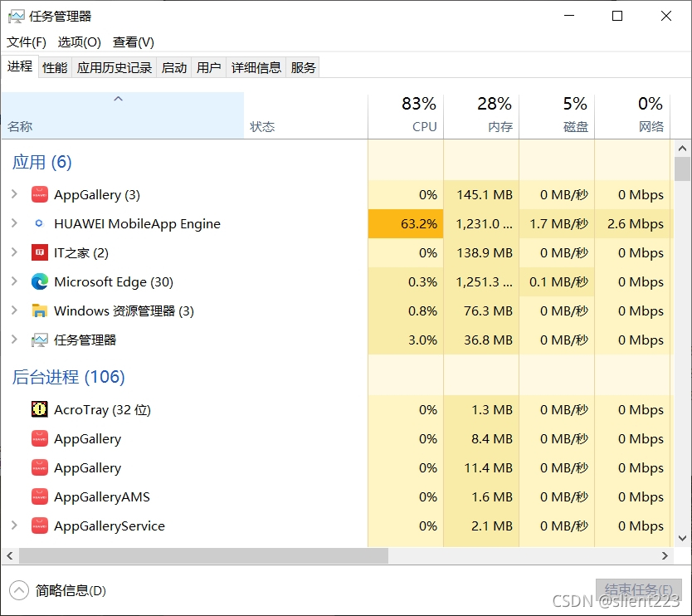The image size is (692, 616).
Task: Open the 选项(O) menu
Action: pos(80,42)
